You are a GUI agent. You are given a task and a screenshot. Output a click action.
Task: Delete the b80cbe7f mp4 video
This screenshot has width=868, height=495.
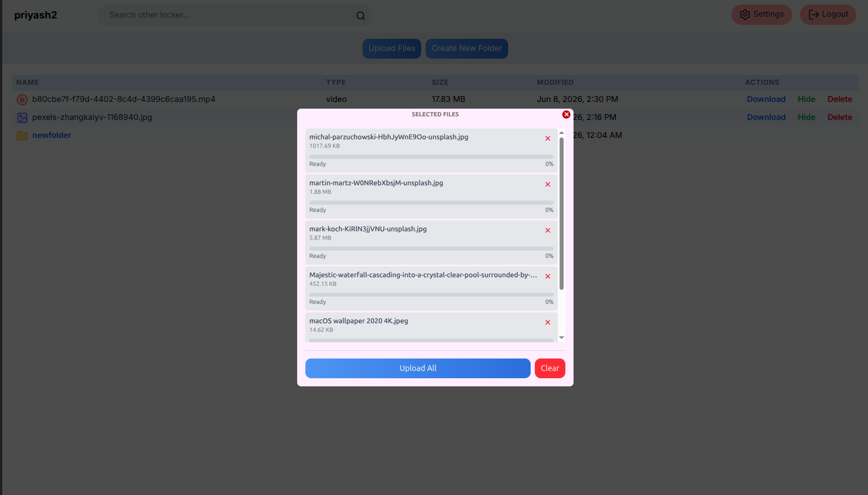coord(840,99)
